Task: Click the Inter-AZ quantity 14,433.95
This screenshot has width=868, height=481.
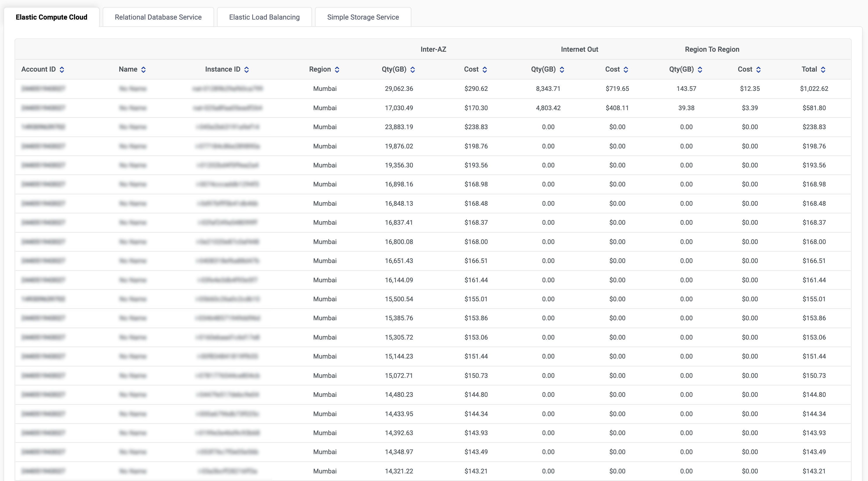Action: [399, 414]
